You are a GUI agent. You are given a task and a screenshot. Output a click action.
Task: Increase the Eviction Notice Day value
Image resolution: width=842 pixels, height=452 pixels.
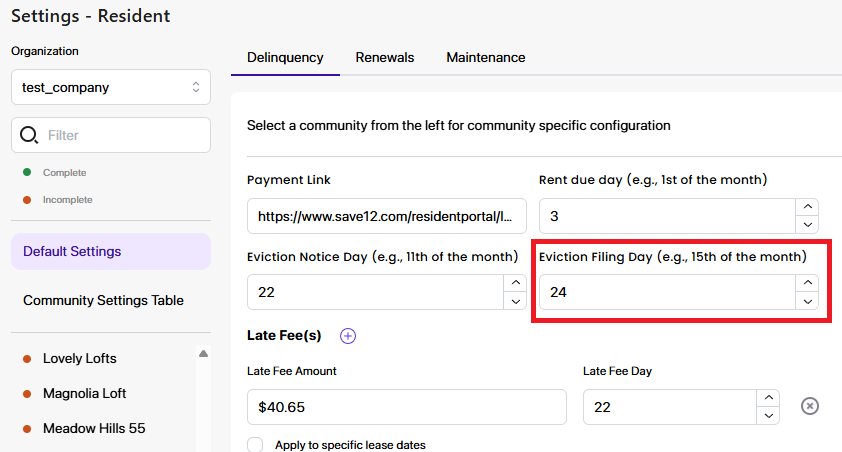pos(516,283)
